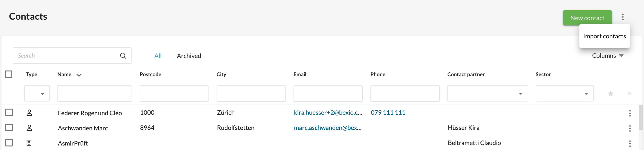This screenshot has width=644, height=150.
Task: Check the box for Federer Roger und Cléo
Action: click(x=9, y=112)
